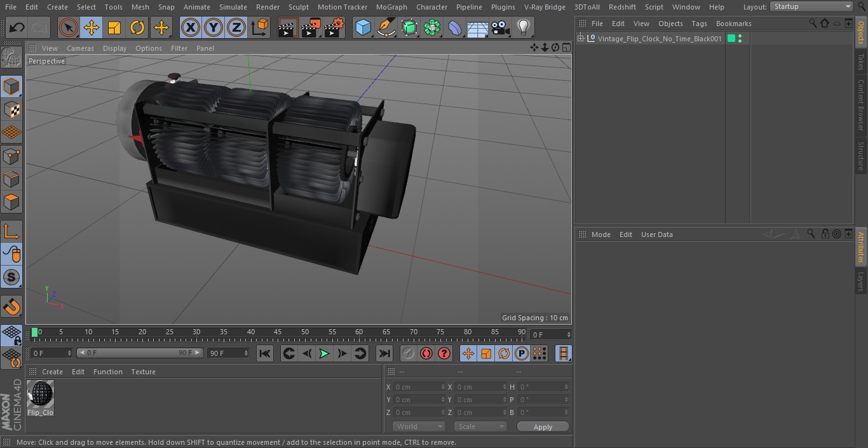Add Floor environment icon
868x448 pixels.
[478, 27]
